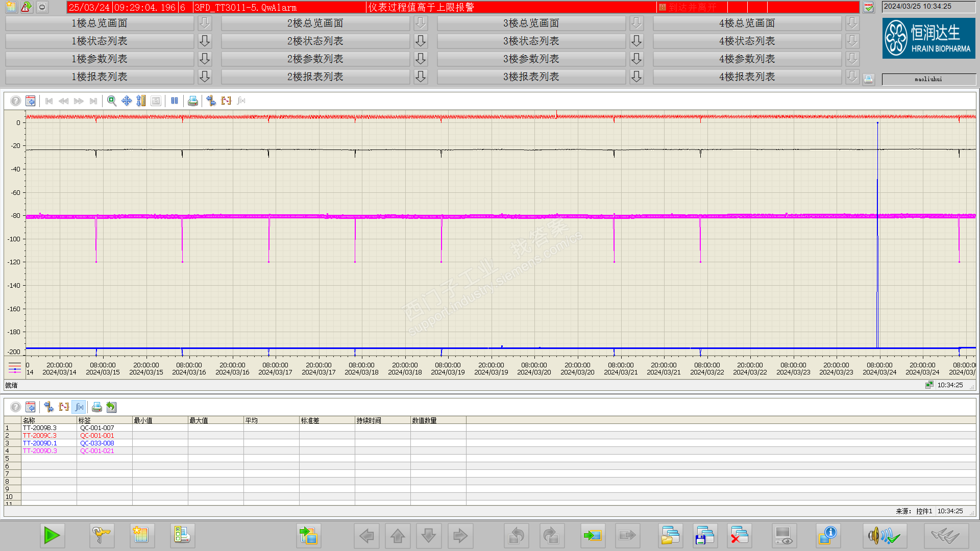This screenshot has width=980, height=551.
Task: Click the green play button at bottom
Action: pyautogui.click(x=52, y=536)
